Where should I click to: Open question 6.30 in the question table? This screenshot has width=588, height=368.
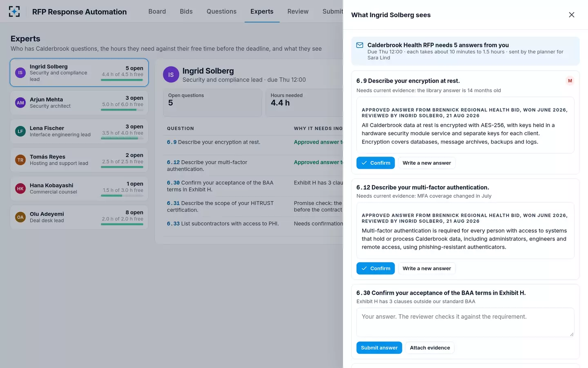point(220,186)
